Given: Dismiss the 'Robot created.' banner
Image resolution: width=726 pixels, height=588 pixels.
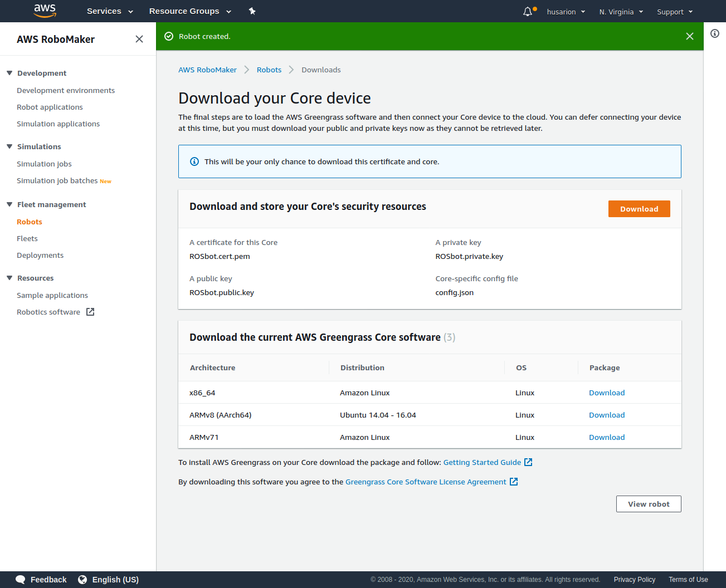Looking at the screenshot, I should click(x=690, y=36).
